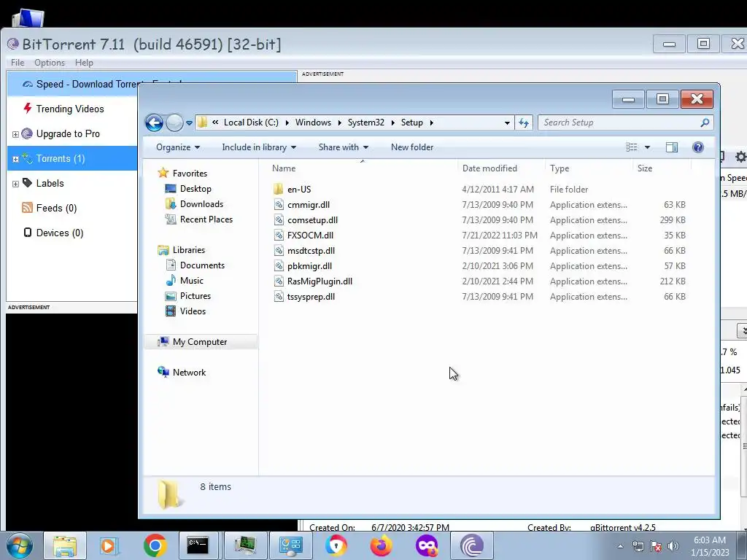Open Favorites in the navigation pane
This screenshot has width=747, height=560.
coord(190,174)
